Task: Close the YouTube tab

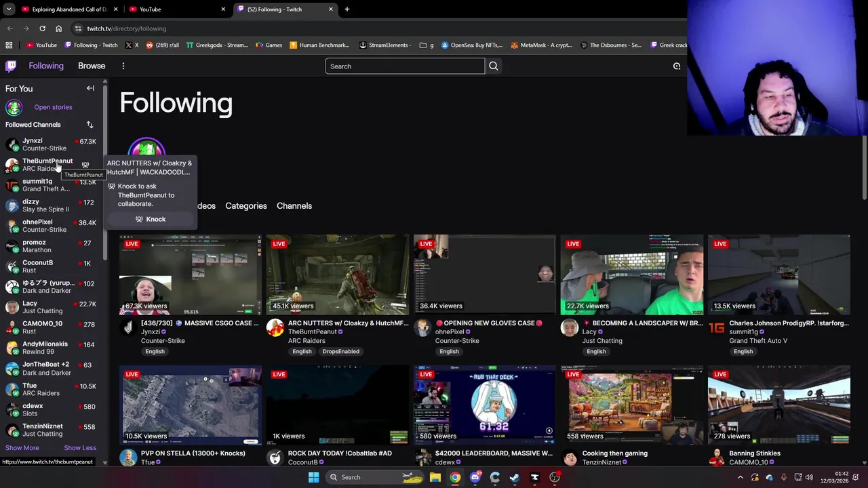Action: click(223, 9)
